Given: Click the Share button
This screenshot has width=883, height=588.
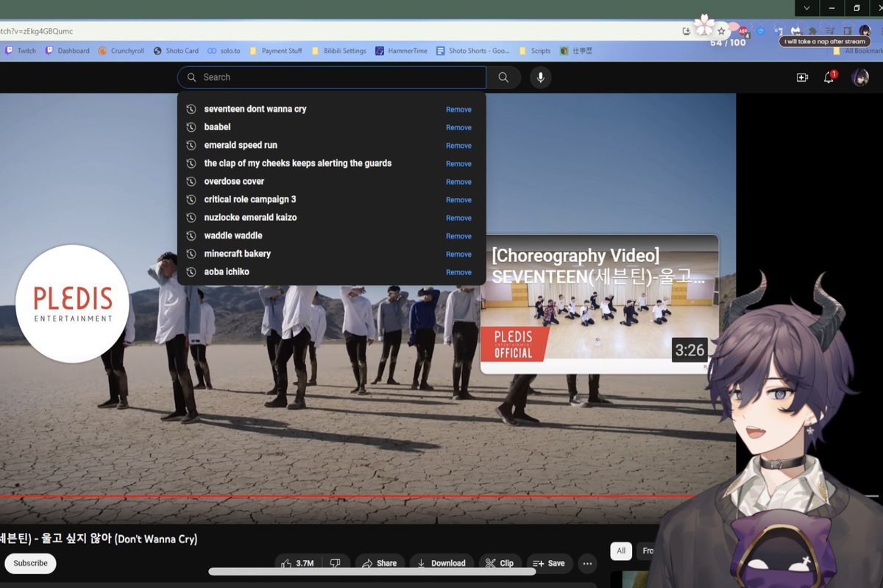Looking at the screenshot, I should point(380,563).
